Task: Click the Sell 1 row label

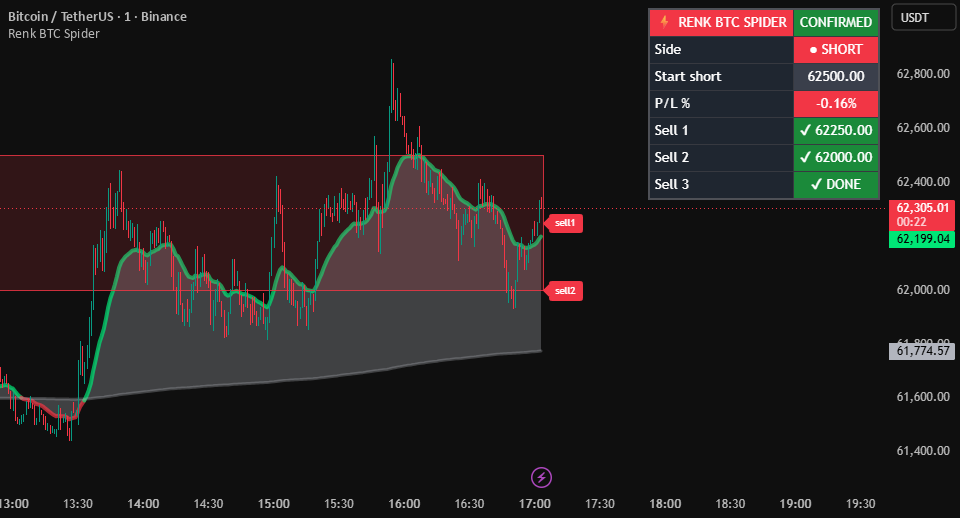Action: [671, 130]
